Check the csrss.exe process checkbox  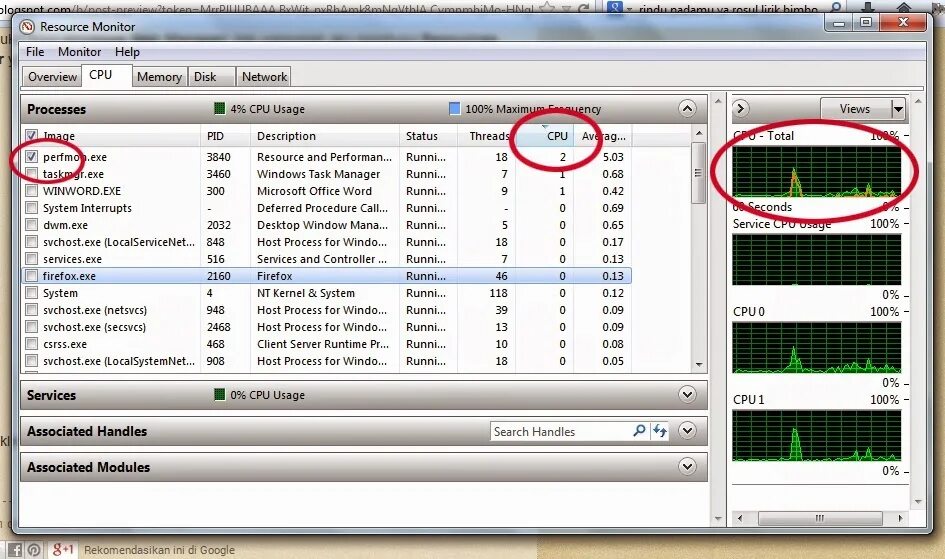coord(31,344)
